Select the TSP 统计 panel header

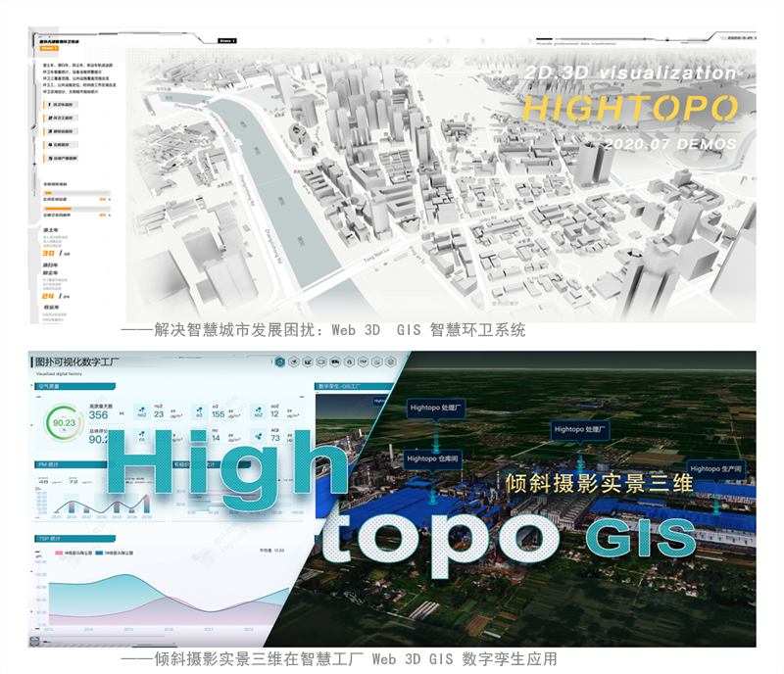(x=75, y=539)
